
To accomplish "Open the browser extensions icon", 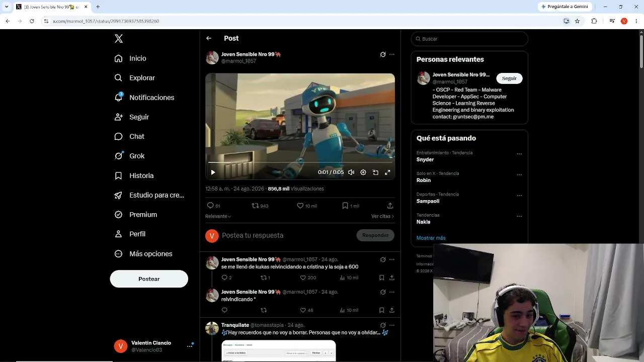I will (594, 21).
